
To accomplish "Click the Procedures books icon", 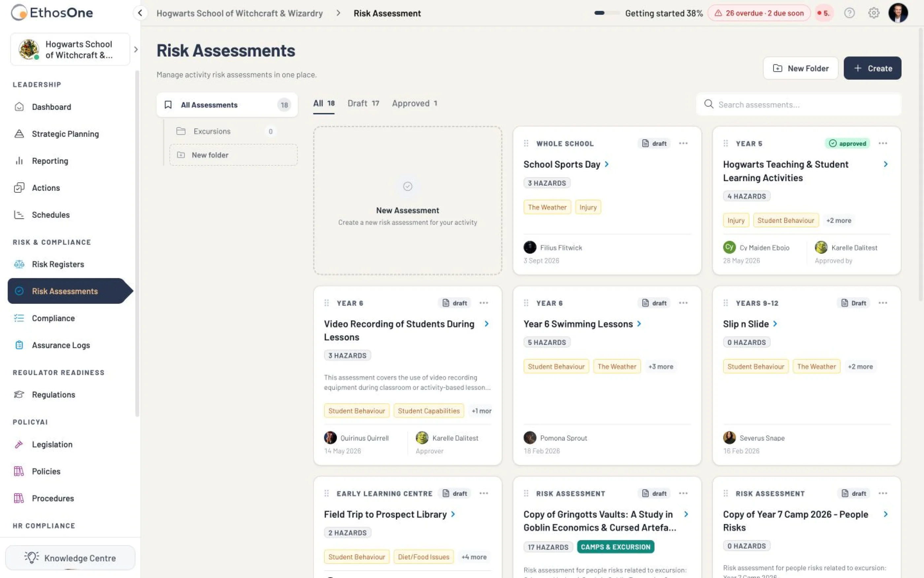I will pyautogui.click(x=19, y=498).
